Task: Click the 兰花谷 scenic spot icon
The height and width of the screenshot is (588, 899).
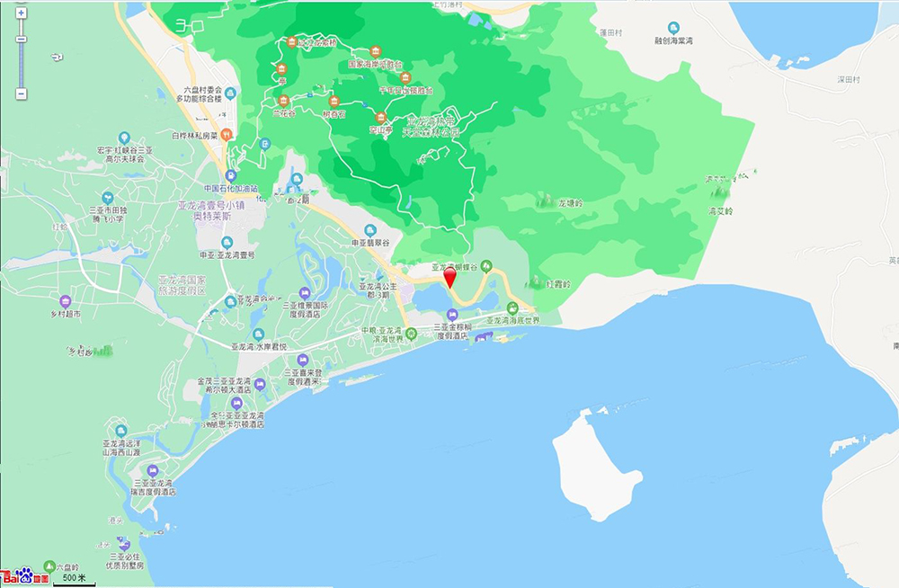Action: [x=283, y=101]
